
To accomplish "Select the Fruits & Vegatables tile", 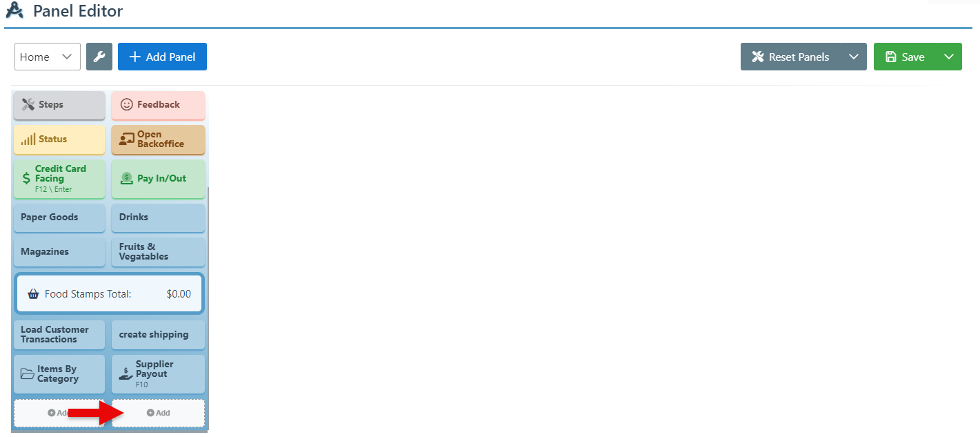I will (158, 252).
